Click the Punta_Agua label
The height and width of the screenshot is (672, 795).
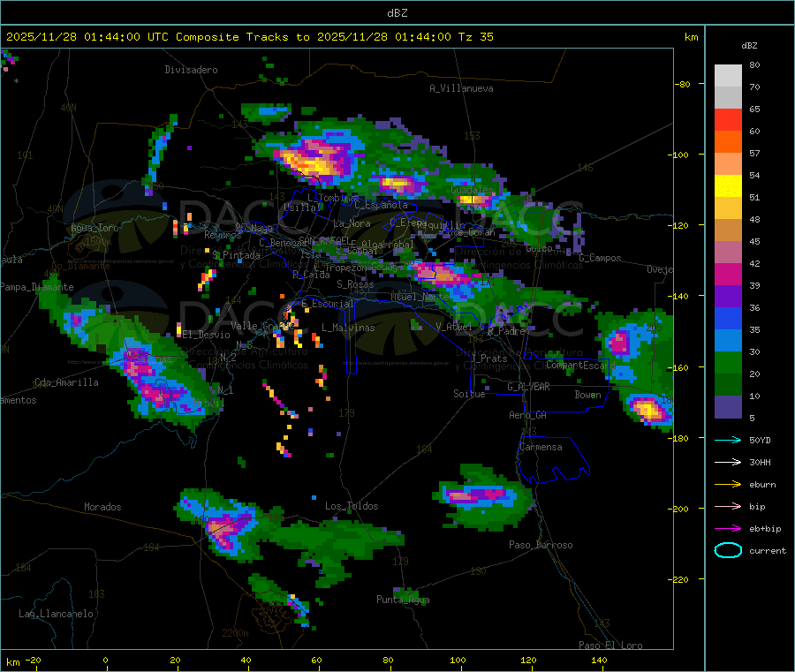[x=403, y=600]
